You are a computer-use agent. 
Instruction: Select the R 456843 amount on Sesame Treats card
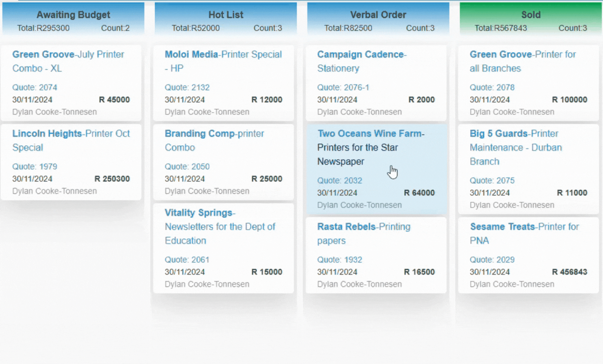tap(569, 272)
